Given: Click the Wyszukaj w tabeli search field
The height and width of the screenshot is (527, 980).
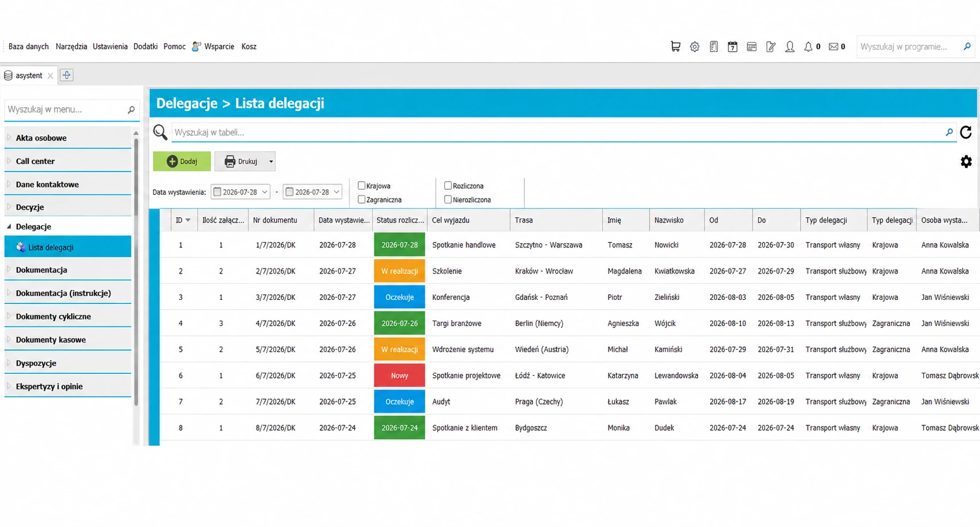Looking at the screenshot, I should coord(559,132).
